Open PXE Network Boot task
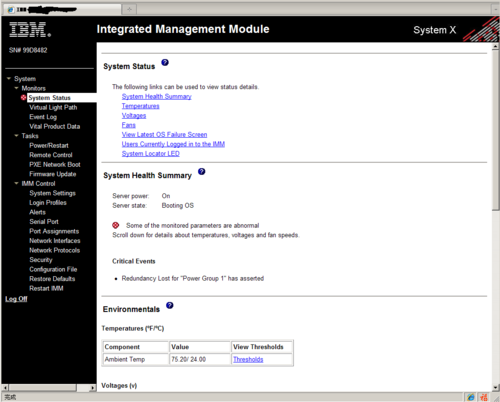The image size is (500, 402). tap(55, 164)
